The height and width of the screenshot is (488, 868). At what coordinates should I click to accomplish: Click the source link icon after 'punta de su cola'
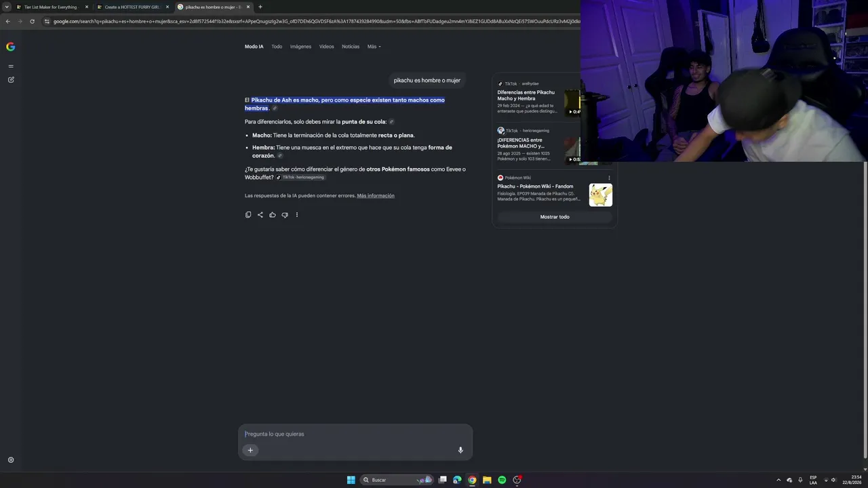click(x=391, y=122)
